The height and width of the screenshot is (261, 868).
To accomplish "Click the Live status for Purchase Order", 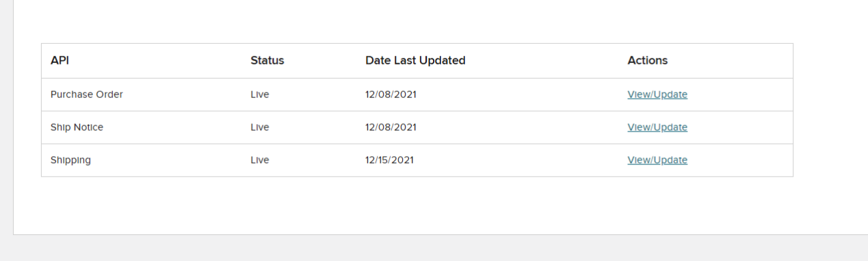I will coord(260,95).
